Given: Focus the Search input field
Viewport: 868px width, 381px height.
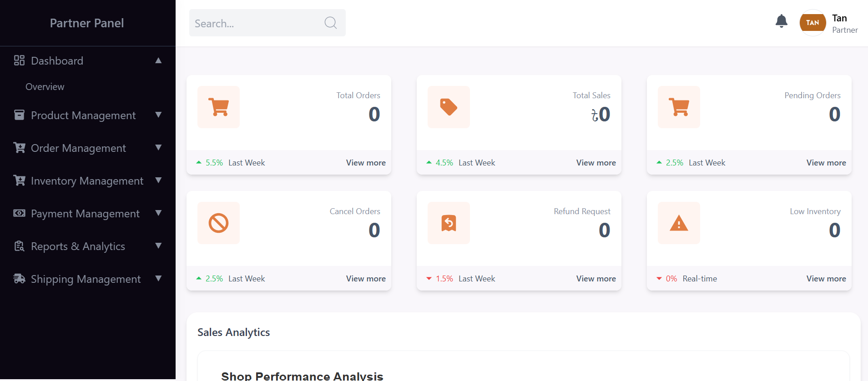Looking at the screenshot, I should (x=267, y=23).
